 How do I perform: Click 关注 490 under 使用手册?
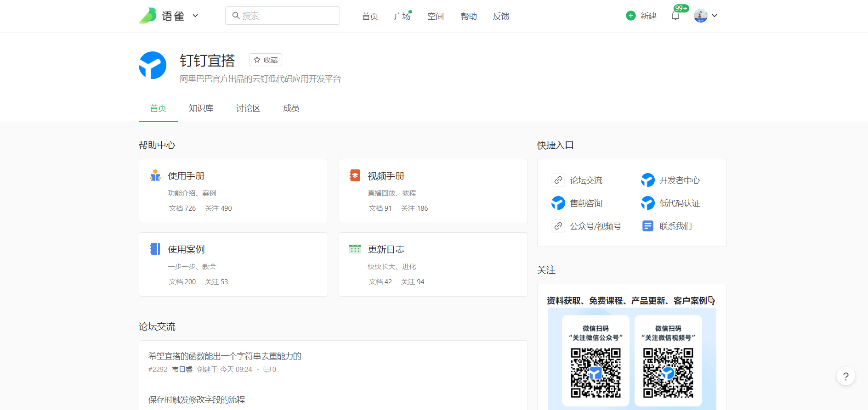pyautogui.click(x=218, y=208)
